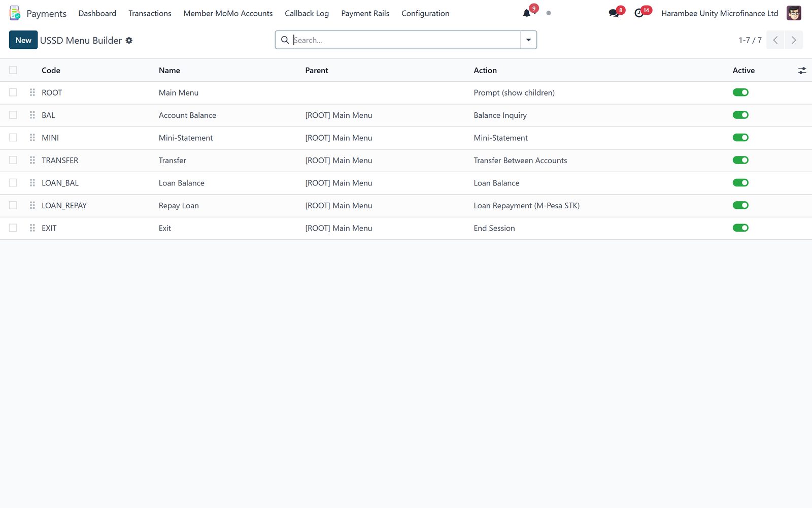This screenshot has width=812, height=508.
Task: Grab the drag handle of EXIT row
Action: click(x=32, y=228)
